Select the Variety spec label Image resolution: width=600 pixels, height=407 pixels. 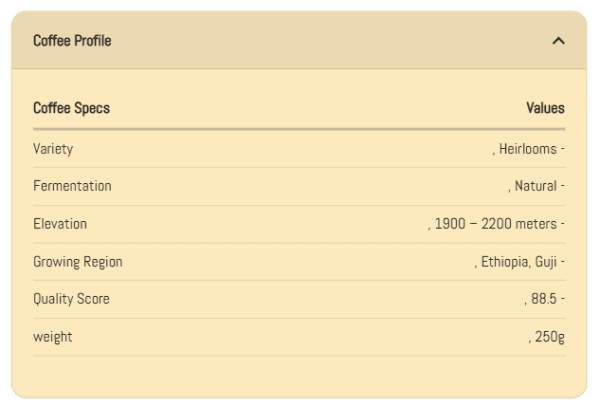(x=53, y=149)
